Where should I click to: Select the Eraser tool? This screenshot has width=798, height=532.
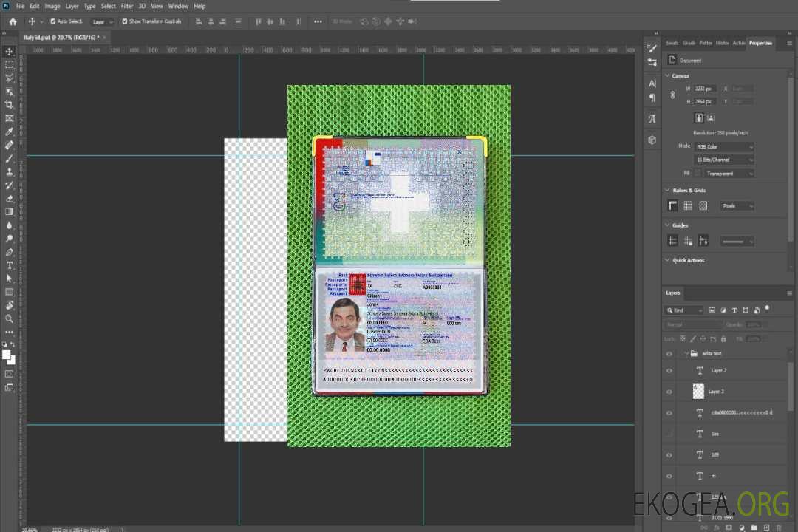pyautogui.click(x=9, y=199)
